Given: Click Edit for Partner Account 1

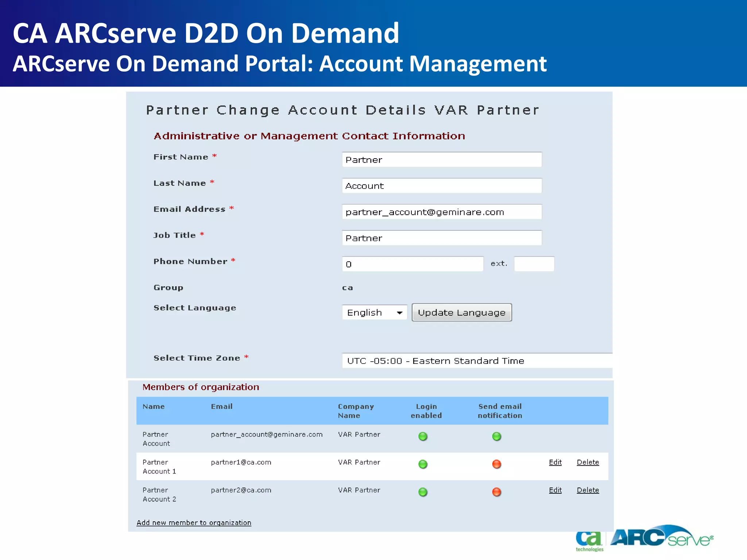Looking at the screenshot, I should pos(555,462).
